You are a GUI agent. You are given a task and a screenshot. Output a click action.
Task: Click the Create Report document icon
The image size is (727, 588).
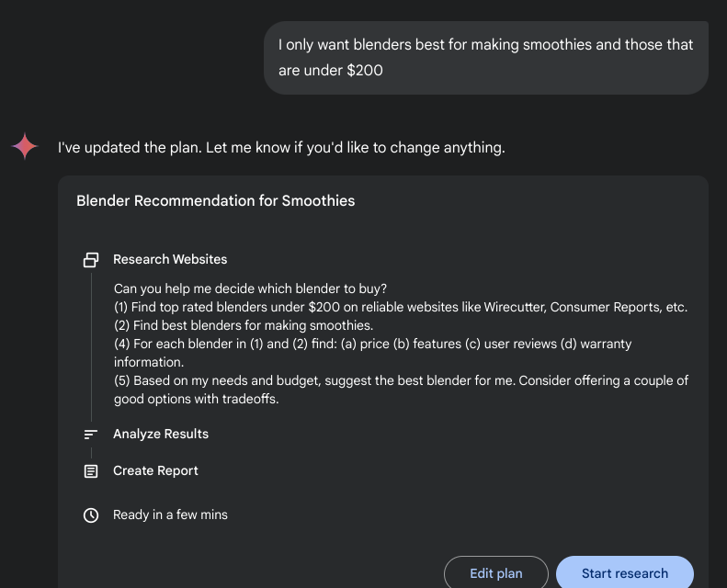tap(91, 471)
